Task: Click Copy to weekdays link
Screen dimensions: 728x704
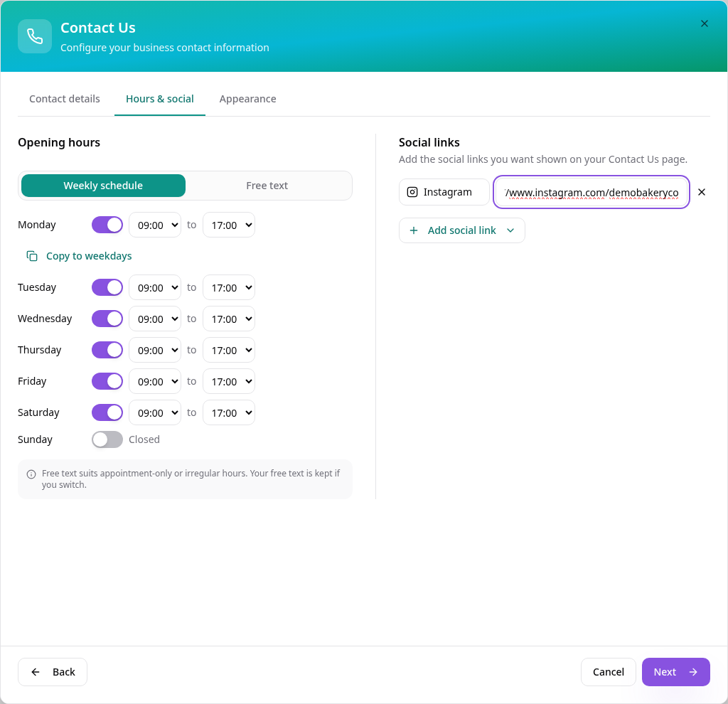Action: (x=80, y=256)
